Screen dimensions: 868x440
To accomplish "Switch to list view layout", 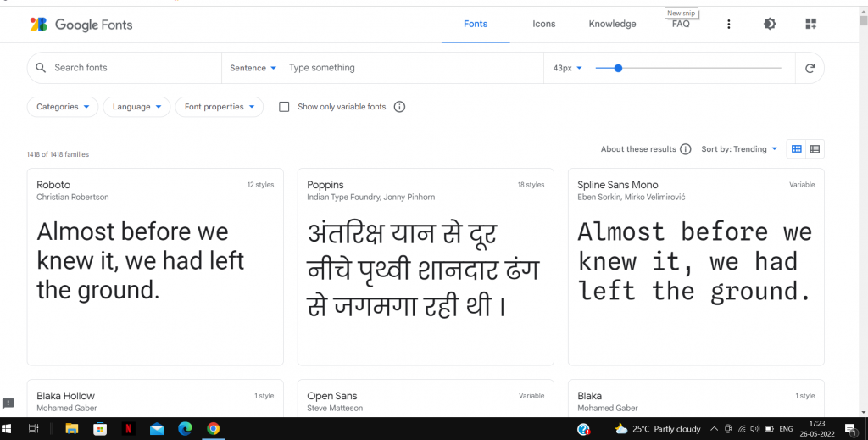I will tap(815, 149).
